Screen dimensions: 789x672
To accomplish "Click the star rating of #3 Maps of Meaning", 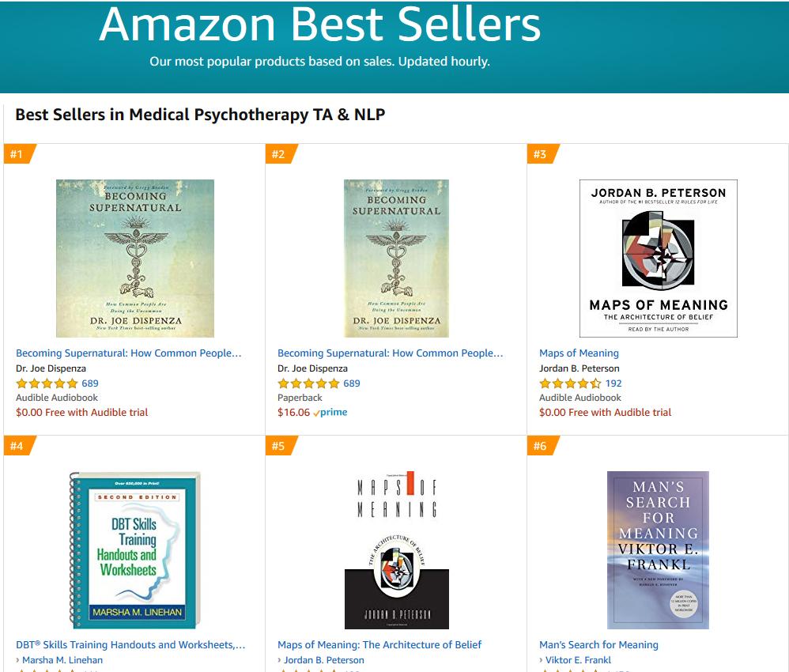I will point(570,383).
